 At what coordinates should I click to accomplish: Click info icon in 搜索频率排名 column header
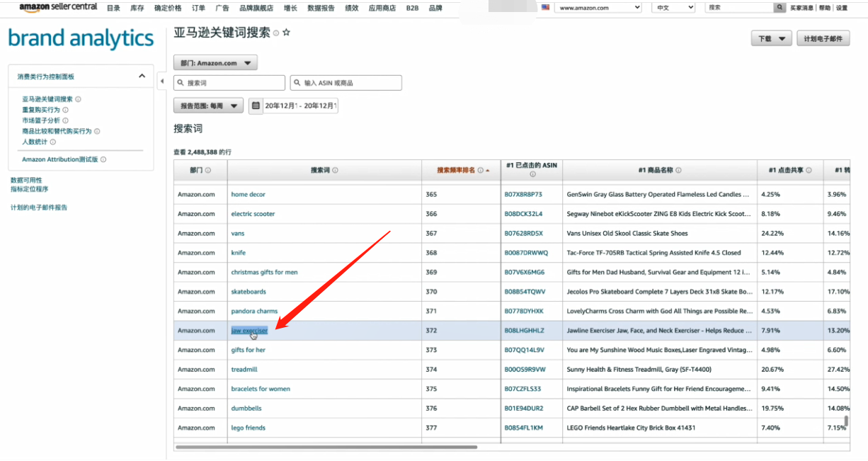pyautogui.click(x=480, y=170)
